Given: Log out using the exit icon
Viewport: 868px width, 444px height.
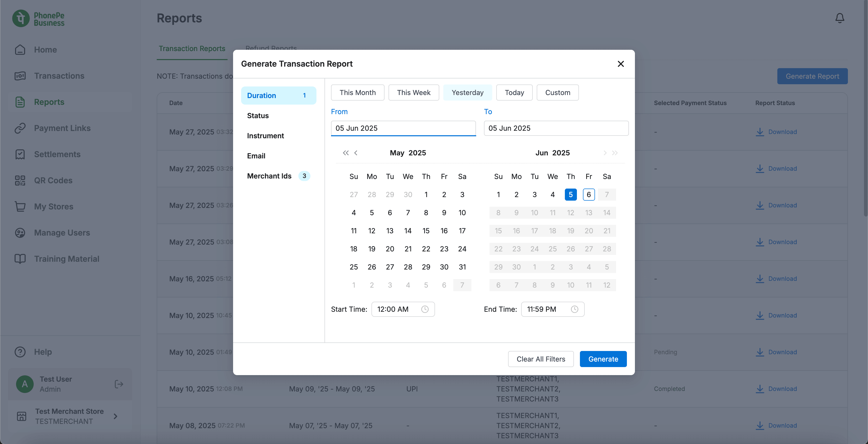Looking at the screenshot, I should click(x=119, y=384).
